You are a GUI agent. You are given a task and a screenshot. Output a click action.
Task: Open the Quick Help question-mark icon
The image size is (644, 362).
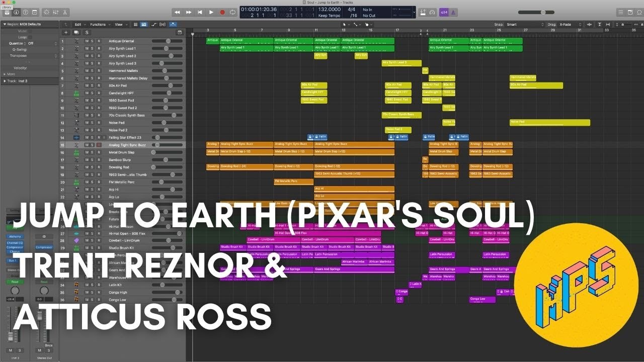point(26,12)
